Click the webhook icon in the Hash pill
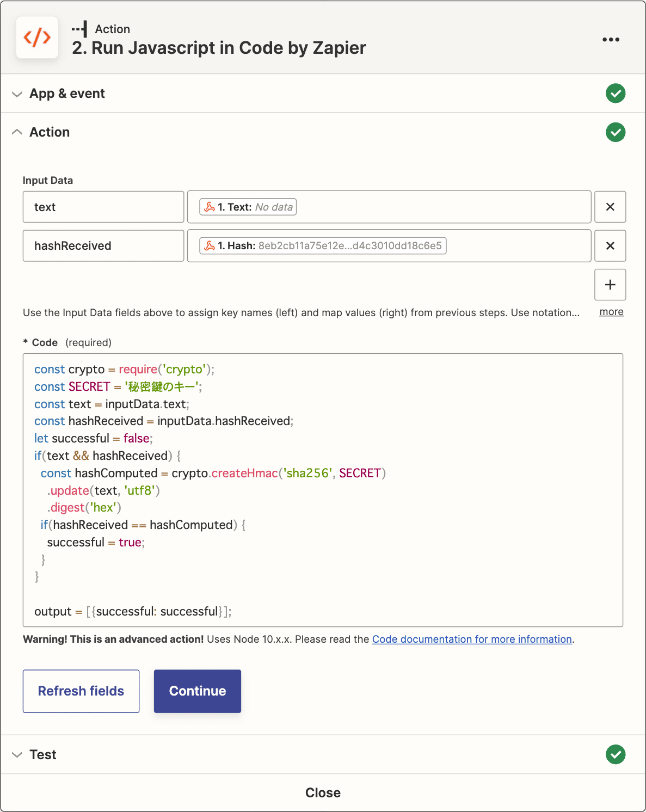This screenshot has width=646, height=812. pyautogui.click(x=211, y=245)
